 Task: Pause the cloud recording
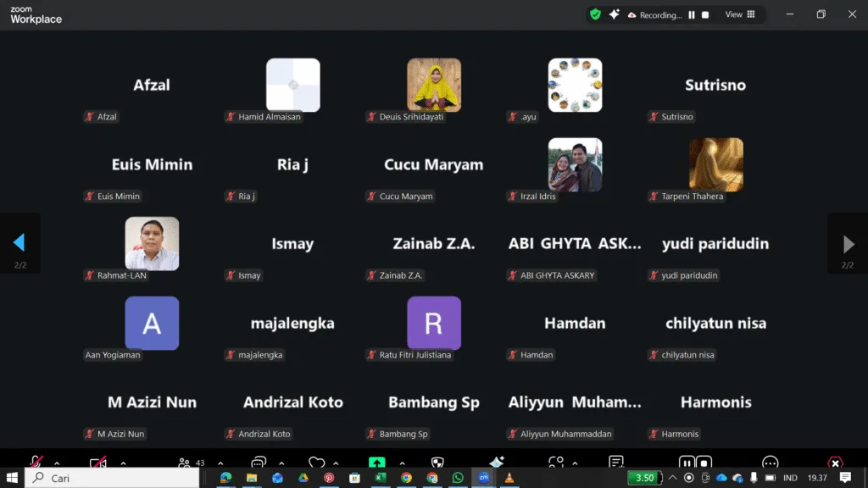click(x=692, y=14)
